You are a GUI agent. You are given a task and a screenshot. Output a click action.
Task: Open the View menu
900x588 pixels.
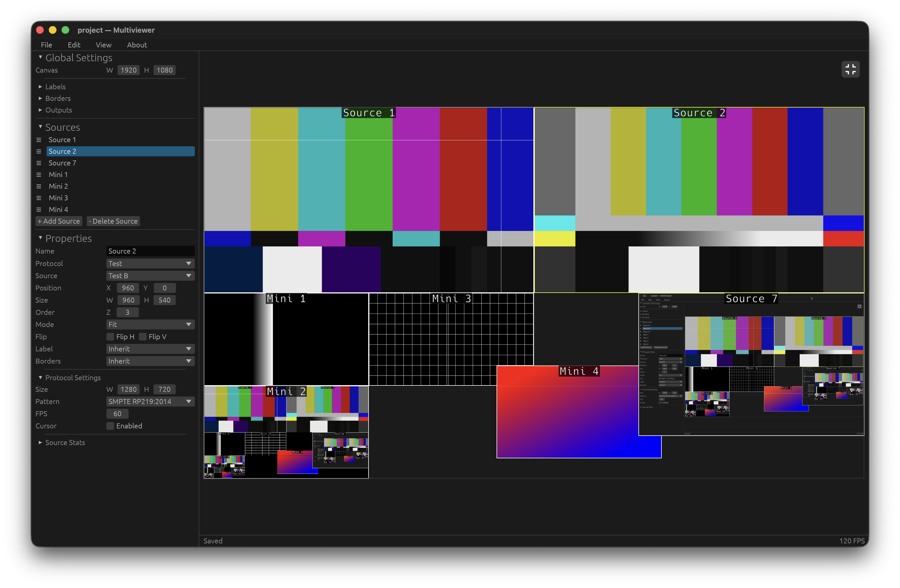click(x=104, y=45)
